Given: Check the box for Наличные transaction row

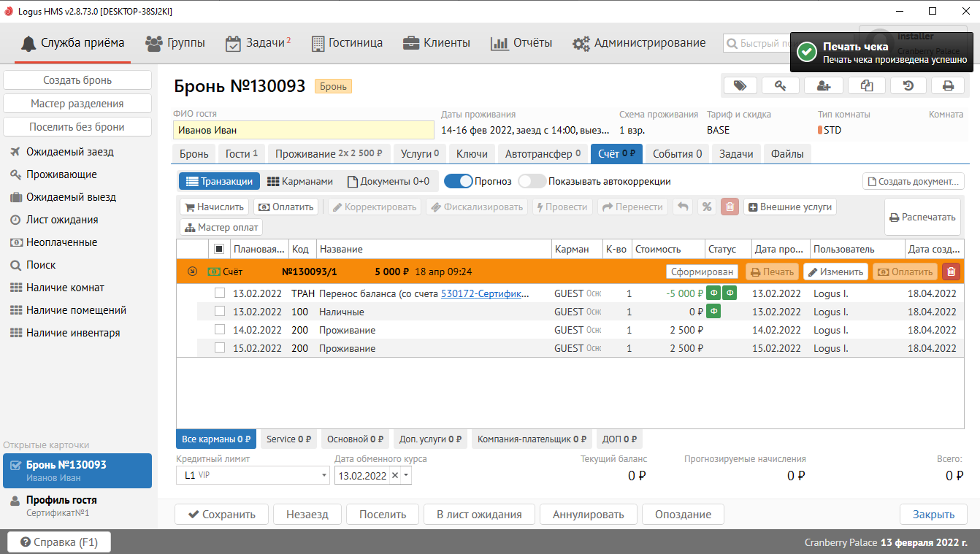Looking at the screenshot, I should point(220,312).
